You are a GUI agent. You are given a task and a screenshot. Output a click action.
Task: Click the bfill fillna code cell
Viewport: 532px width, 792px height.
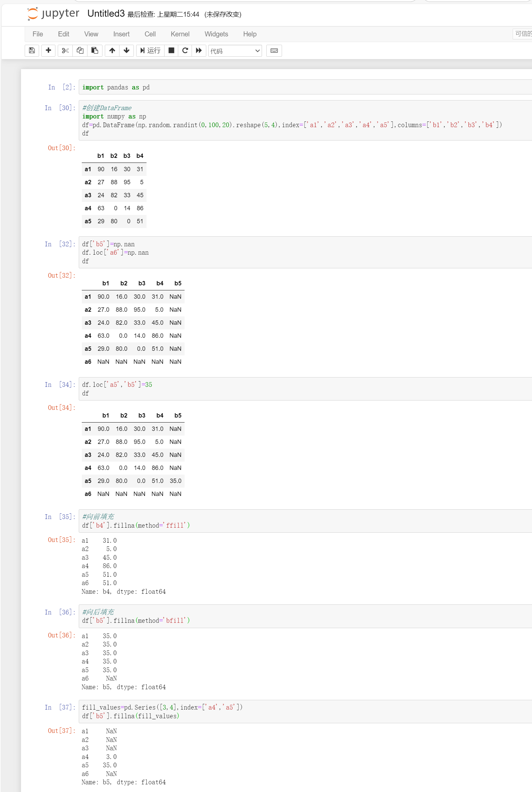click(x=305, y=616)
